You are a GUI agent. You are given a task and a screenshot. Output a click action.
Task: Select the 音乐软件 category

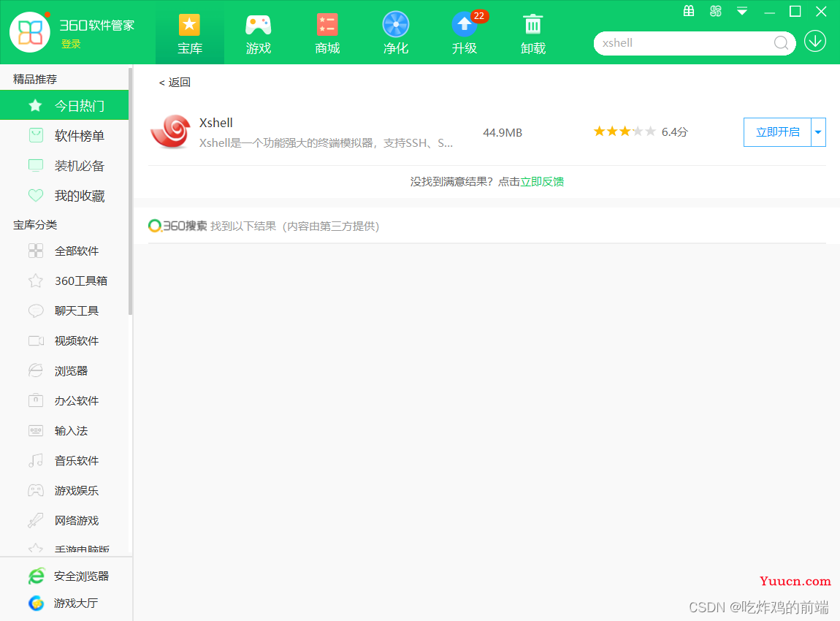pyautogui.click(x=64, y=461)
